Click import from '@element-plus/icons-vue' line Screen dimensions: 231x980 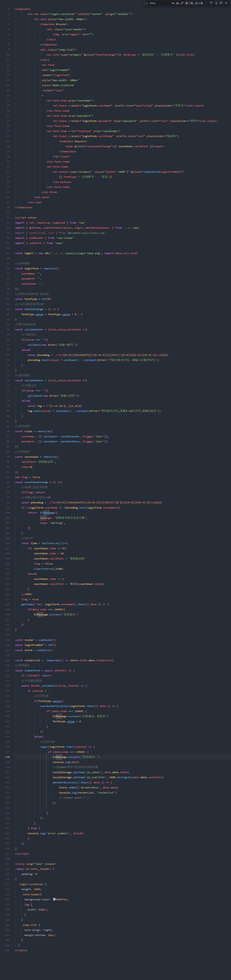(x=61, y=233)
